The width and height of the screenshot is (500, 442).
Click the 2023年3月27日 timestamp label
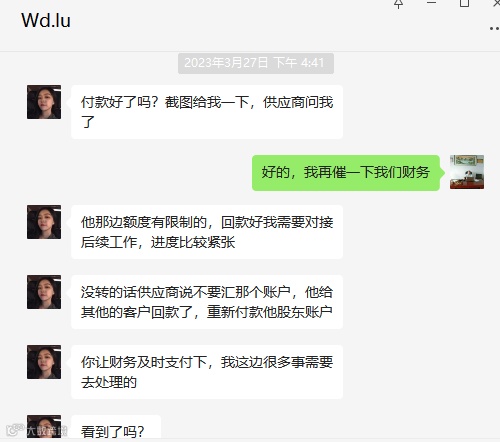256,63
